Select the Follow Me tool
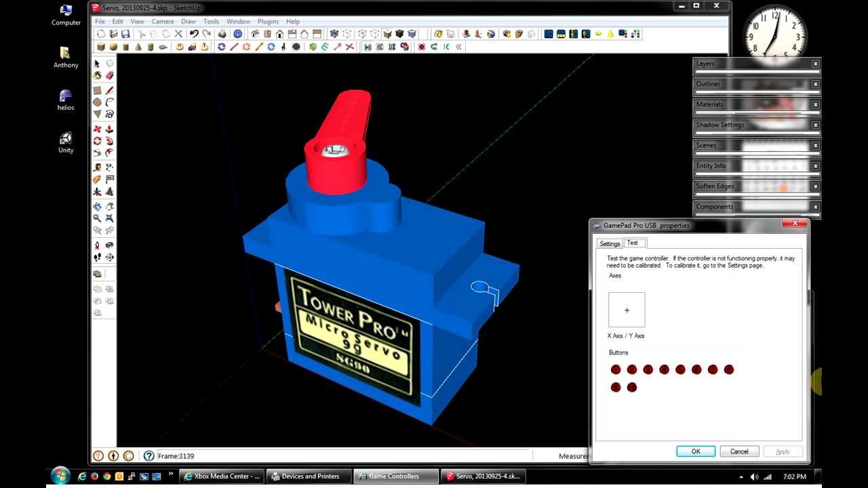868x488 pixels. 109,140
